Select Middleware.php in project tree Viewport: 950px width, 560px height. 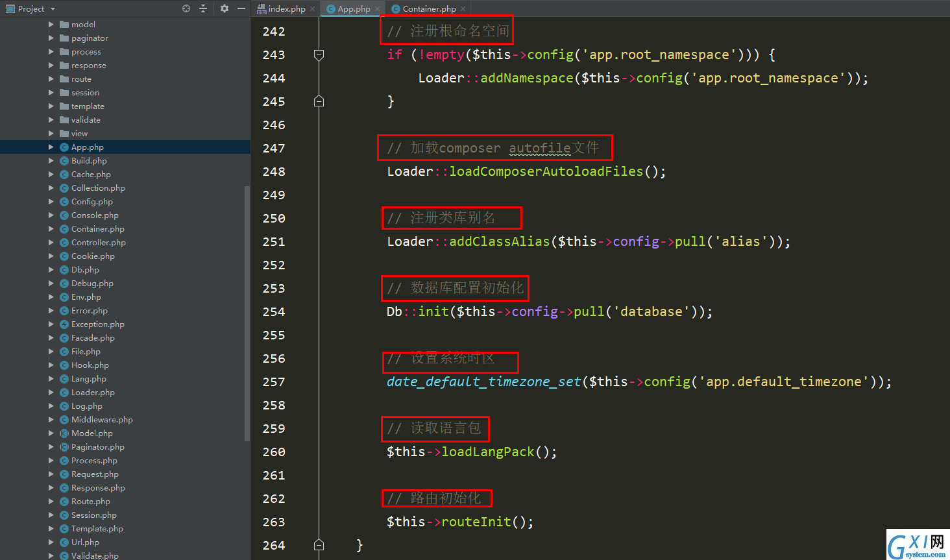(x=102, y=420)
